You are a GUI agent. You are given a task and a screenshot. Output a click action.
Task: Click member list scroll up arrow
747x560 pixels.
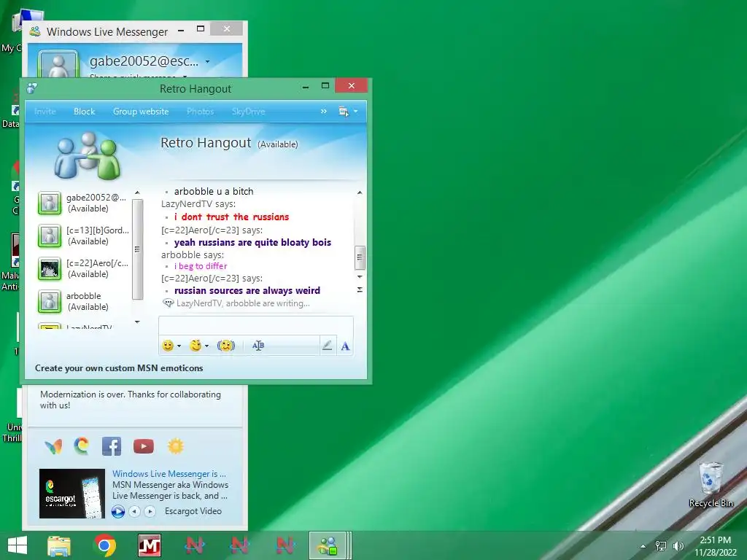pyautogui.click(x=137, y=192)
